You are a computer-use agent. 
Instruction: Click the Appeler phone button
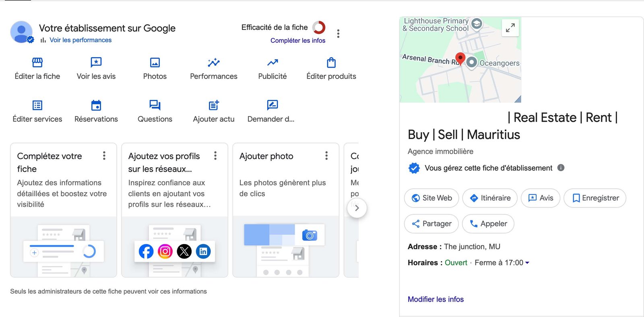click(488, 224)
